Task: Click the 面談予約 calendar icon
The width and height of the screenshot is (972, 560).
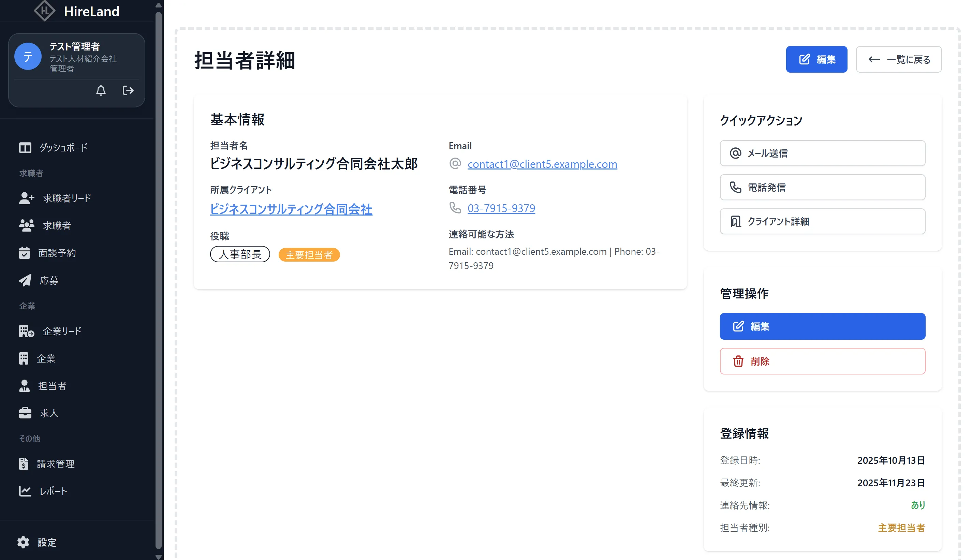Action: click(x=24, y=253)
